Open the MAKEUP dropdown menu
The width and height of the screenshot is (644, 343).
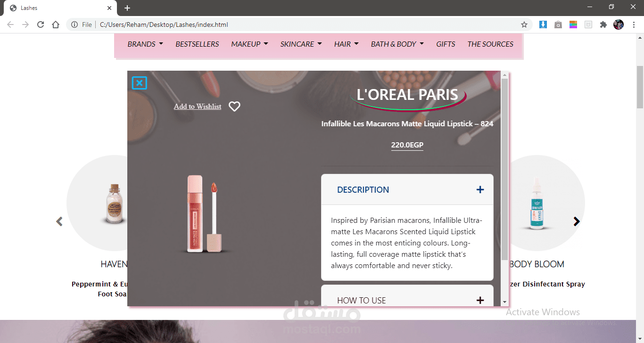tap(249, 44)
